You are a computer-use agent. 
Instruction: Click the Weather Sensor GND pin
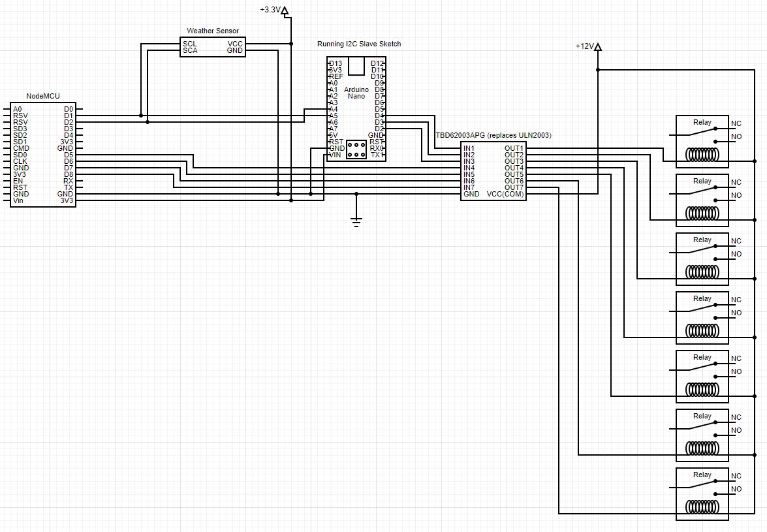[235, 50]
